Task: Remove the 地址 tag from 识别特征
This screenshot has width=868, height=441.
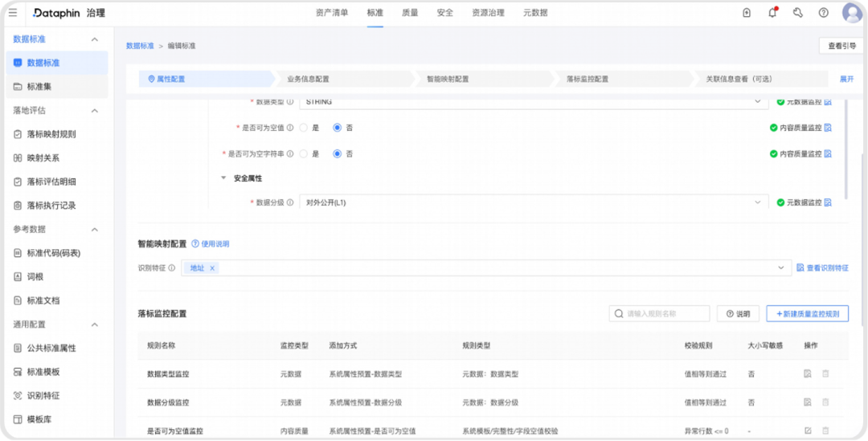Action: (x=212, y=267)
